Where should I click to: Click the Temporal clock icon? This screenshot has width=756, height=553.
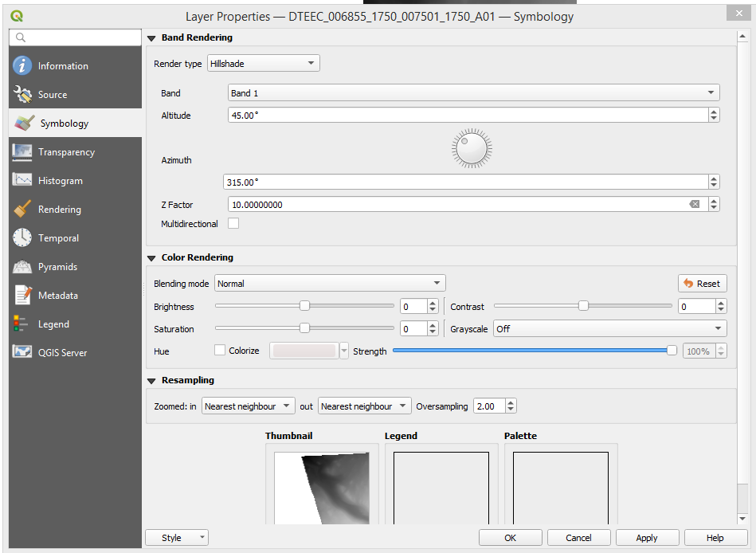[x=22, y=237]
